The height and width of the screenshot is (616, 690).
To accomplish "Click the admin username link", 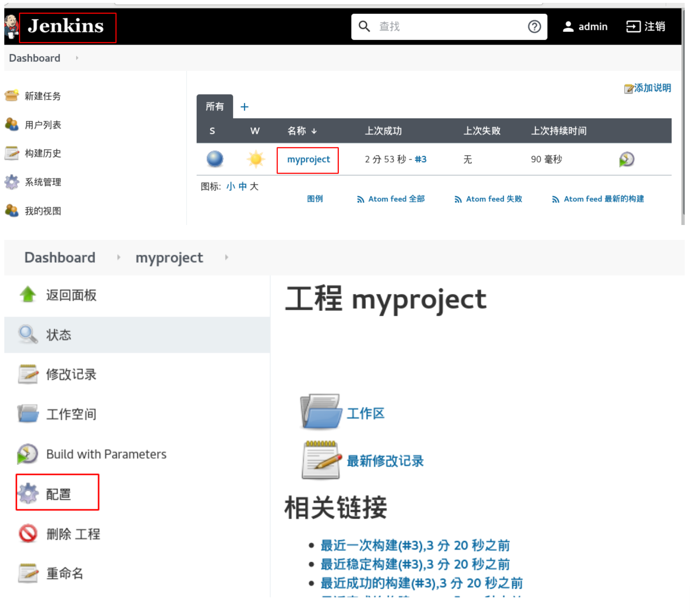I will click(x=593, y=27).
